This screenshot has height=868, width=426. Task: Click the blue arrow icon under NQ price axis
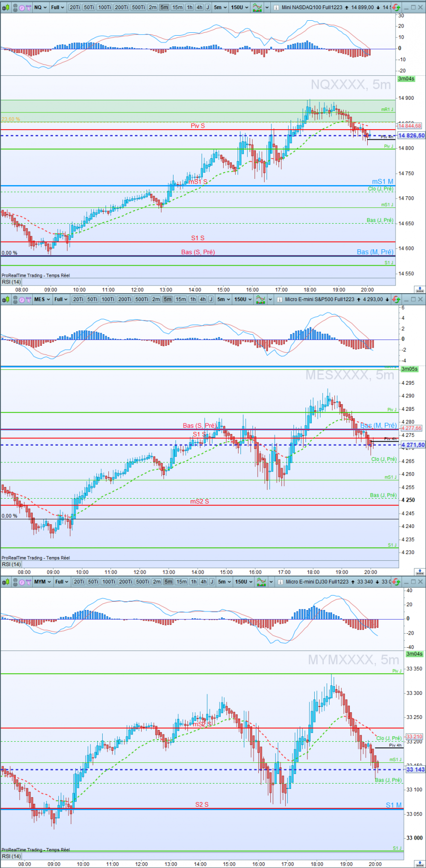(x=420, y=290)
